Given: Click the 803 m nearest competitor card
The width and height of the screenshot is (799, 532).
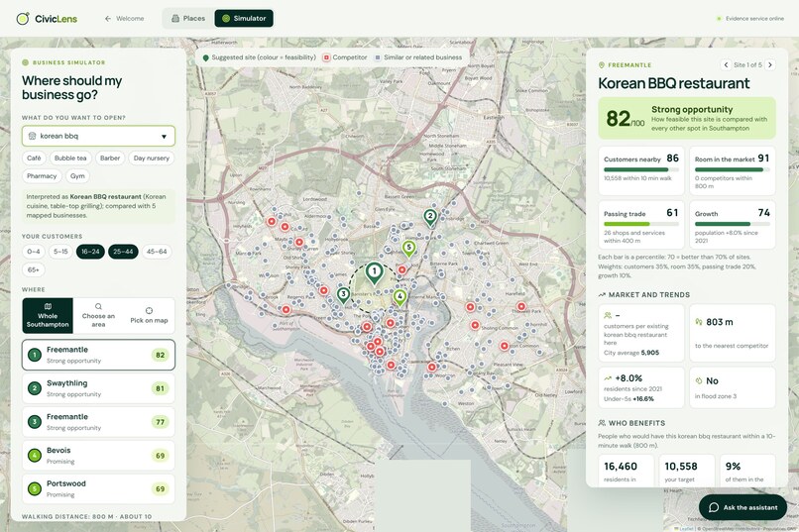Looking at the screenshot, I should click(x=733, y=333).
